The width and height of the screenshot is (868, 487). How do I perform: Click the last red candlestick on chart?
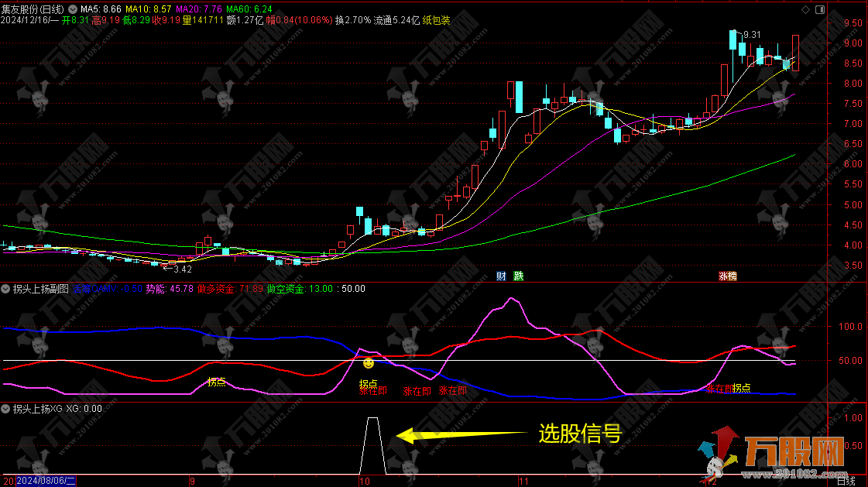click(795, 53)
